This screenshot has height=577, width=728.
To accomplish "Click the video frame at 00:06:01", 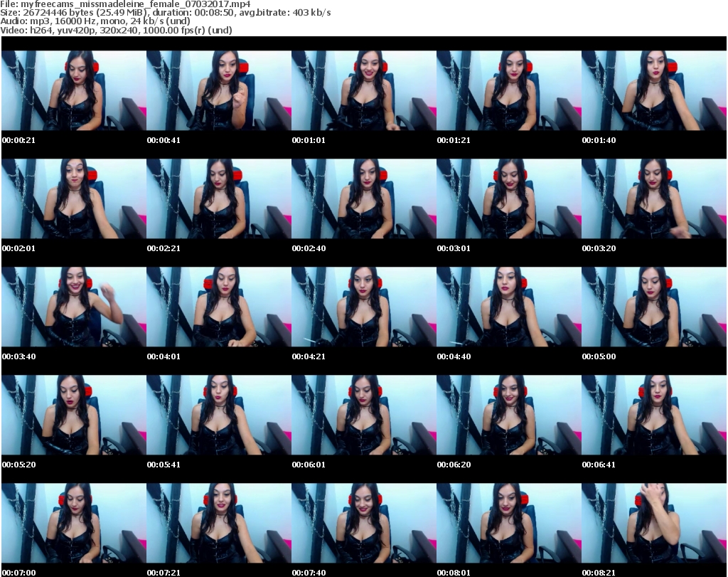I will click(364, 415).
